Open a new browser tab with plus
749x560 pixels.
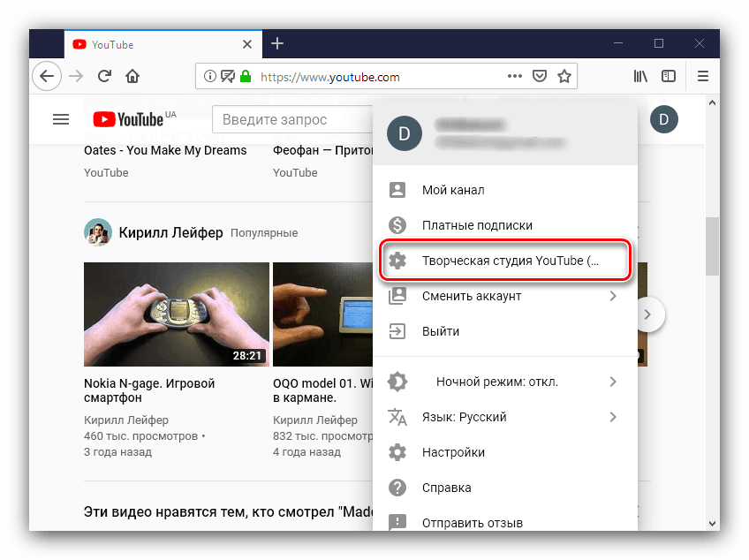277,43
